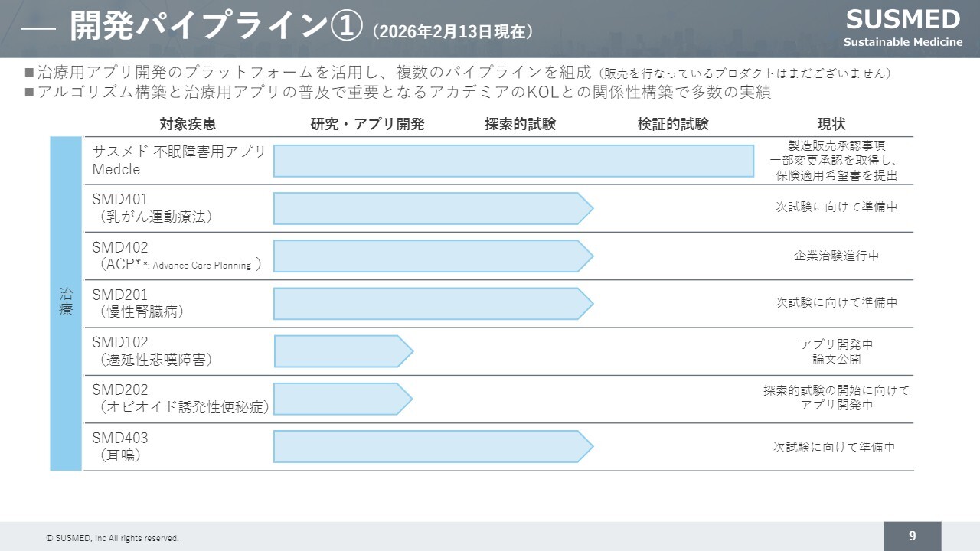The width and height of the screenshot is (980, 551).
Task: Click the SMD403 tinnitus progress arrow
Action: click(x=433, y=447)
